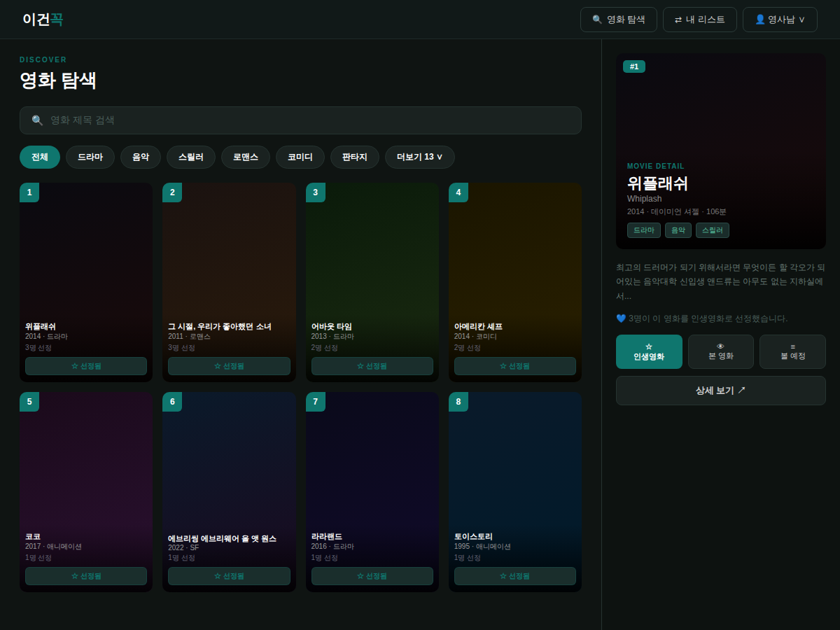Expand the 영사남 user menu
Image resolution: width=840 pixels, height=630 pixels.
(780, 20)
